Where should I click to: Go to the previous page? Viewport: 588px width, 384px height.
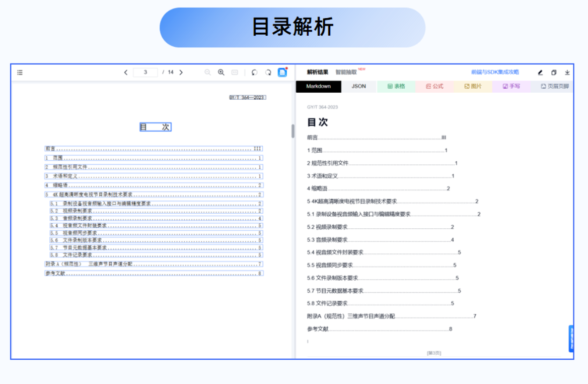[126, 73]
